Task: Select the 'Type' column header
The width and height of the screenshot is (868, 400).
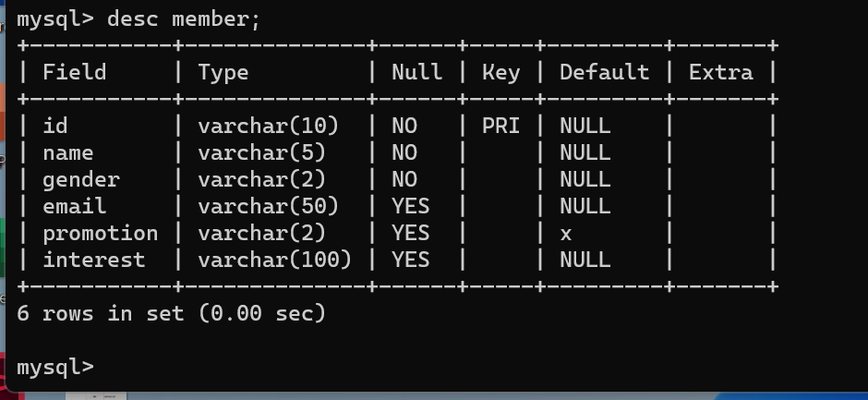Action: pyautogui.click(x=223, y=73)
